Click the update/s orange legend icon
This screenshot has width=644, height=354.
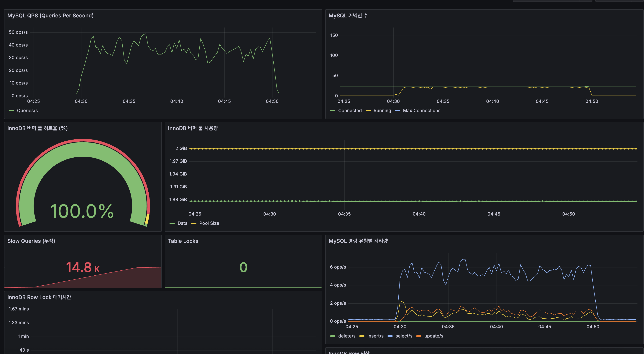pos(419,336)
